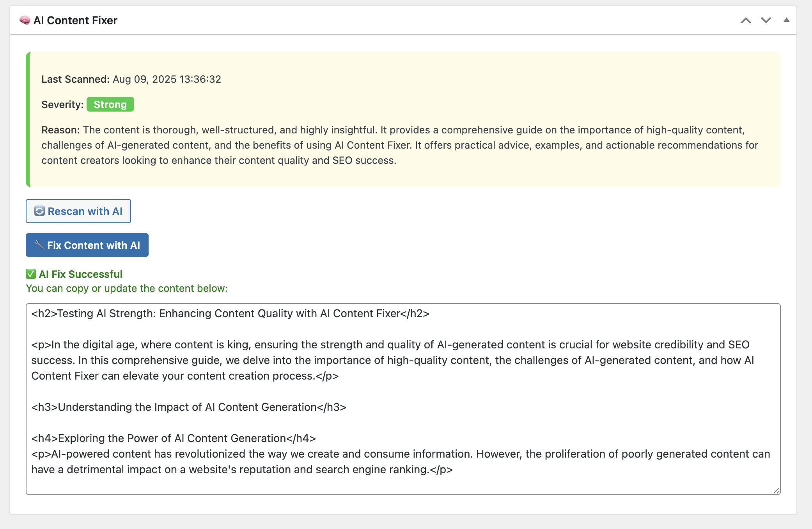
Task: Click the Last Scanned timestamp
Action: coord(167,79)
